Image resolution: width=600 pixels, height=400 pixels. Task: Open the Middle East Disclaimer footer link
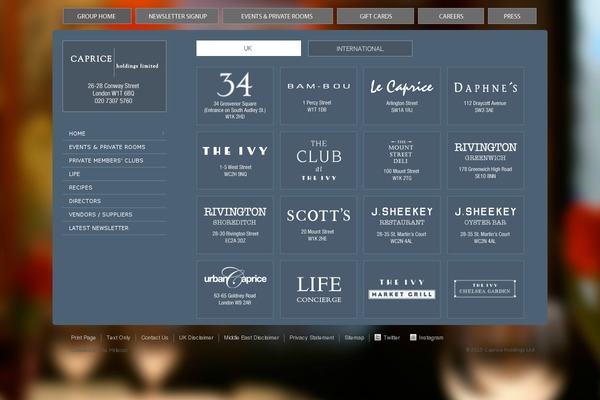[x=251, y=338]
